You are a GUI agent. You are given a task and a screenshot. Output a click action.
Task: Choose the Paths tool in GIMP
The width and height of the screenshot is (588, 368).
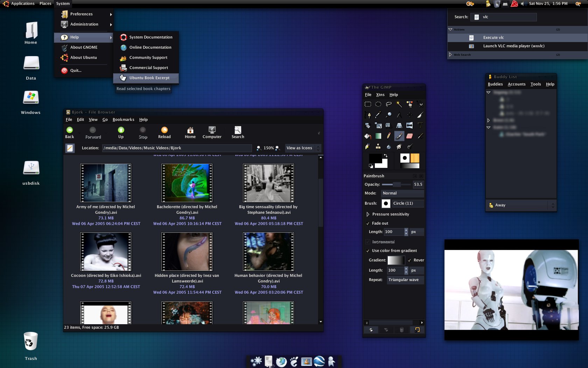[368, 115]
